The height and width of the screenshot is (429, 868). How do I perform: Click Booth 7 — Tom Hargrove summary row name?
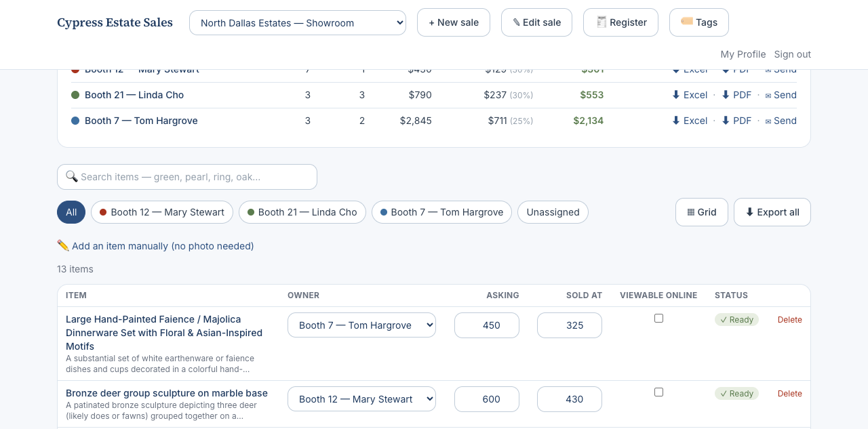(x=141, y=121)
